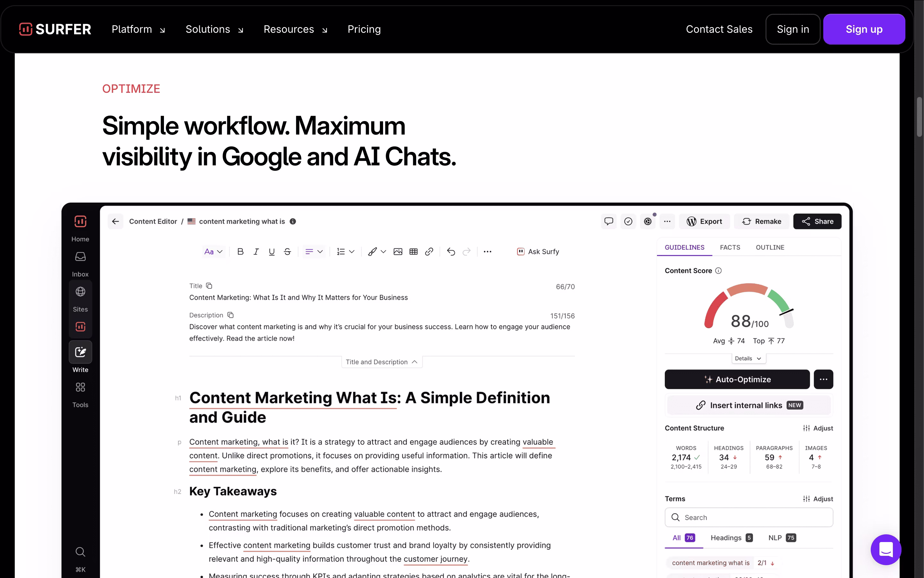Click the back arrow beside Content Editor
Viewport: 924px width, 578px height.
[x=115, y=221]
